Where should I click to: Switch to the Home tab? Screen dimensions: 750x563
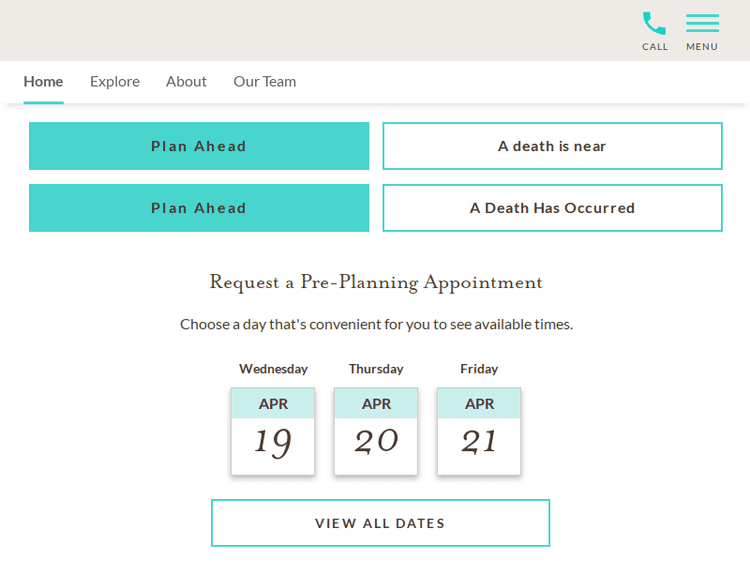(x=43, y=81)
